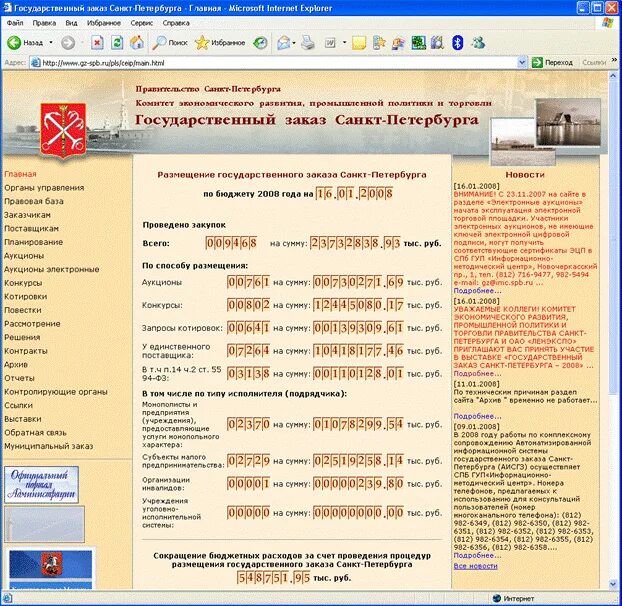The height and width of the screenshot is (606, 622).
Task: Open the Вид menu
Action: tap(71, 23)
